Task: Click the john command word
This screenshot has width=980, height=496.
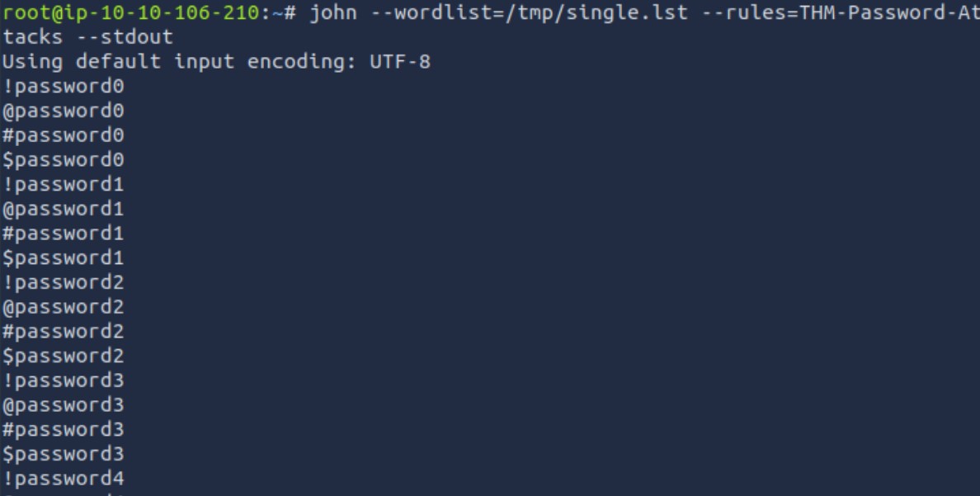Action: coord(333,12)
